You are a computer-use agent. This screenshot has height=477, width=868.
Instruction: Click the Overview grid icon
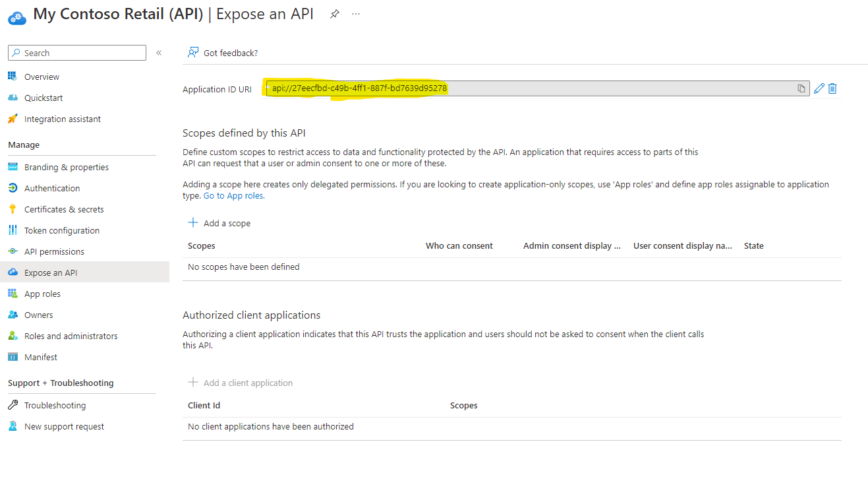pyautogui.click(x=13, y=77)
